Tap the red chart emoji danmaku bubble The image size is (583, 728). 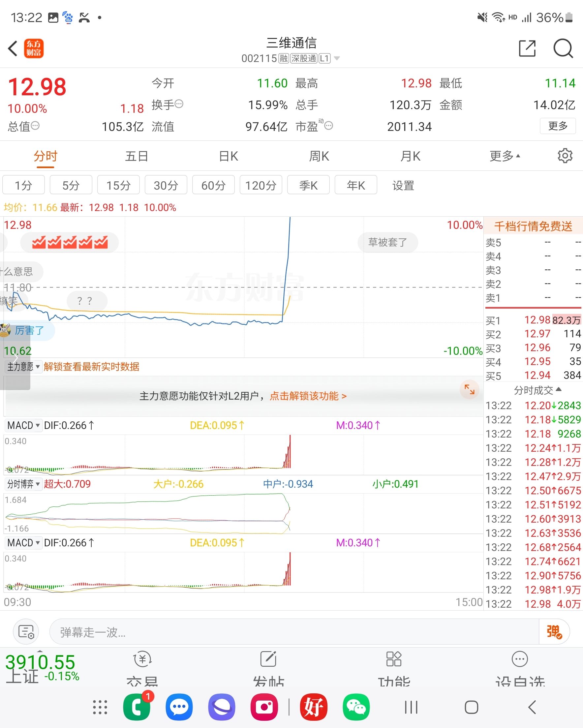tap(70, 242)
